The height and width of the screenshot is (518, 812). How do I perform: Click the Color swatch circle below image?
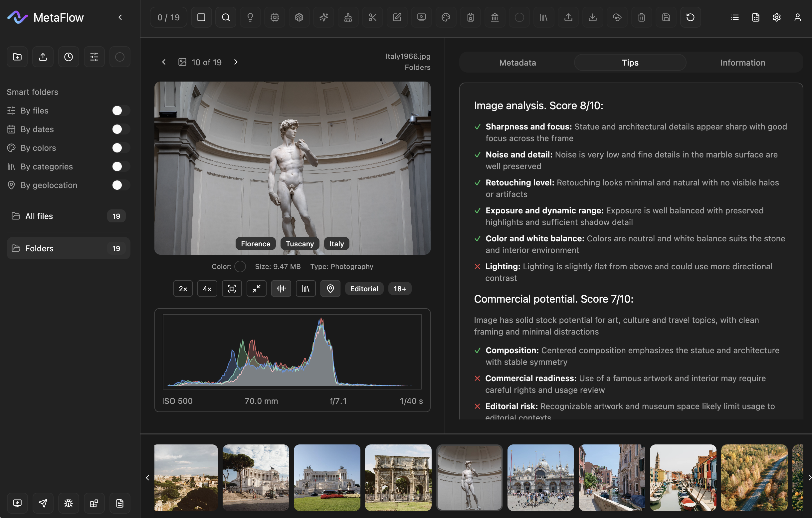(x=240, y=266)
